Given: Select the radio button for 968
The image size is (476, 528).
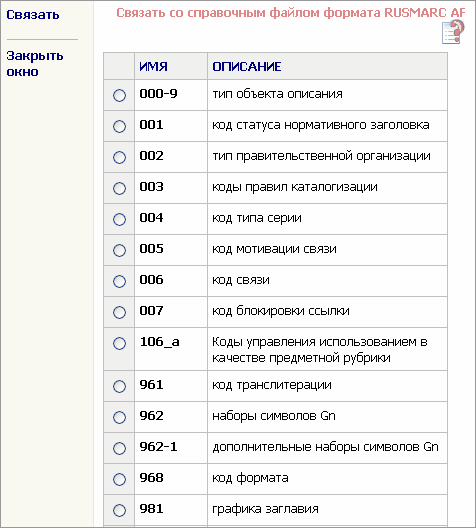Looking at the screenshot, I should click(119, 479).
